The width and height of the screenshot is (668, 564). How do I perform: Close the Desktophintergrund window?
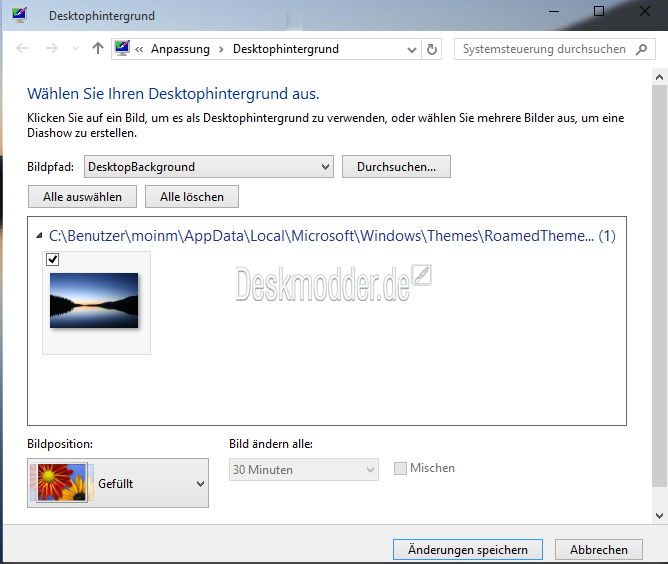[645, 11]
